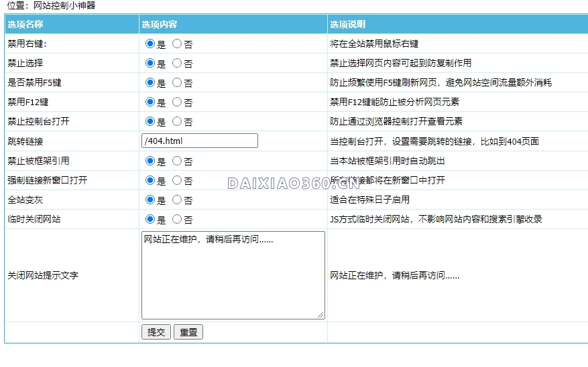588x367 pixels.
Task: Set 是否禁用F5键 to 否
Action: 177,82
